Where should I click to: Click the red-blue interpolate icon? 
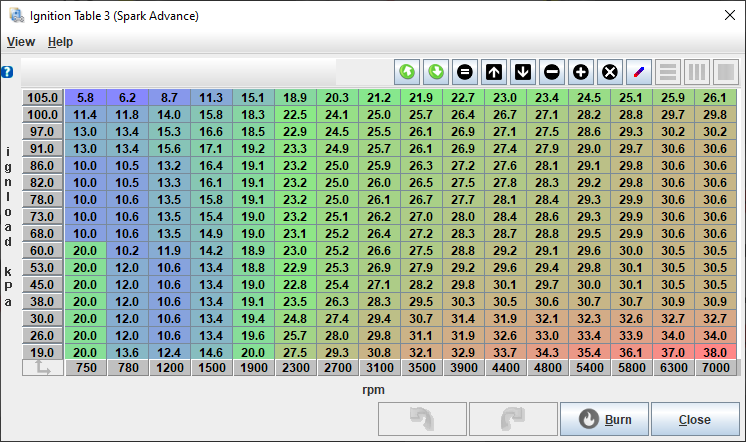(639, 72)
